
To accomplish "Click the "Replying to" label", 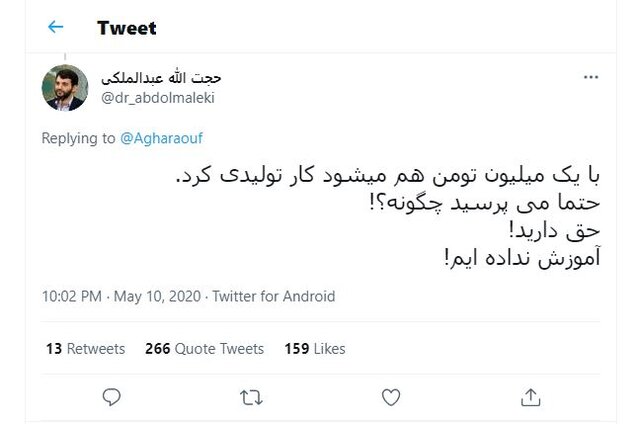I will point(78,139).
